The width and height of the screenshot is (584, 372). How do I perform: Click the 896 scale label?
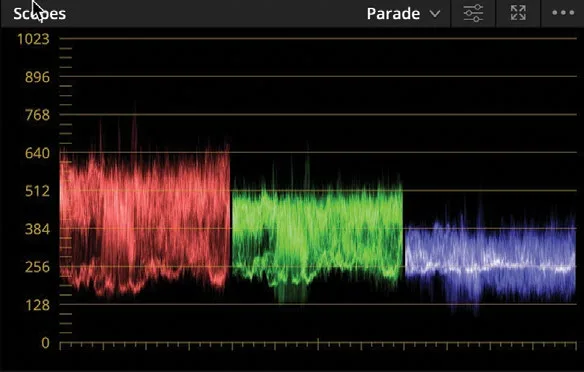click(x=37, y=77)
